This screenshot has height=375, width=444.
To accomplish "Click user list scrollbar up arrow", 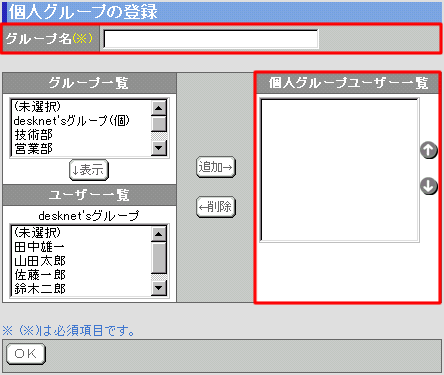I will point(159,234).
